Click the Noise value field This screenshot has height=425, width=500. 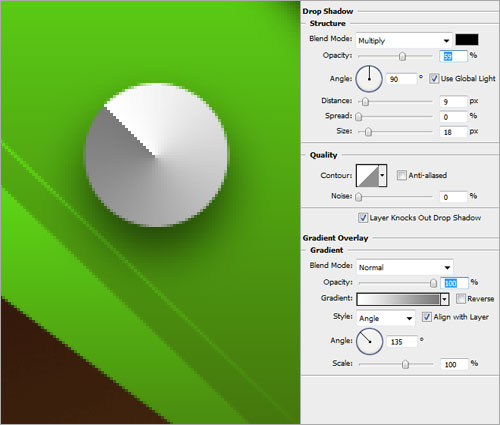point(453,197)
